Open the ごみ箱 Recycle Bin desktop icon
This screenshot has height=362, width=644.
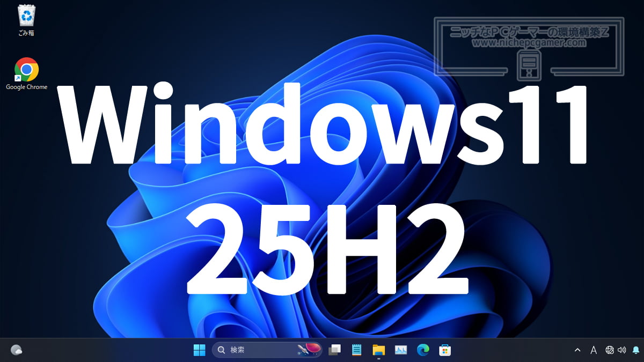pos(26,20)
